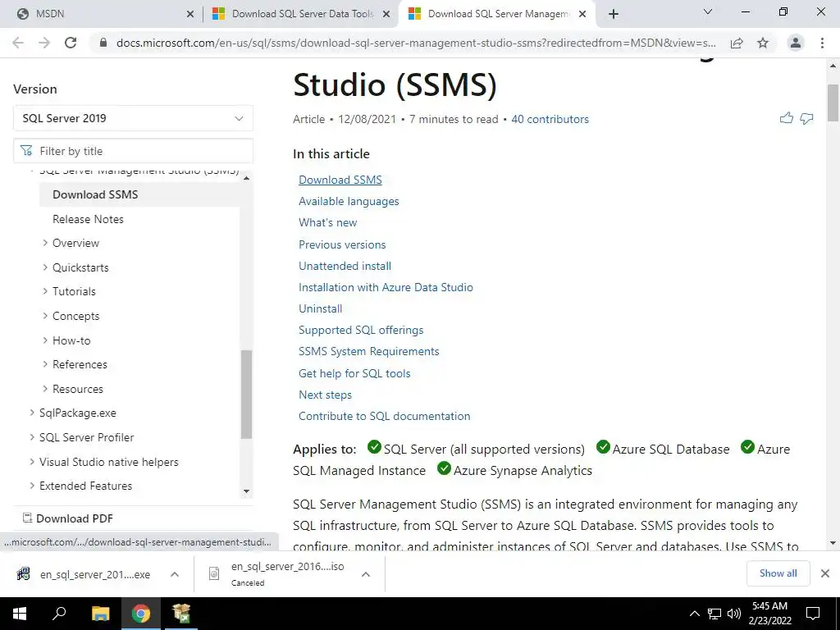Click the Download PDF button
This screenshot has height=630, width=840.
[x=68, y=518]
